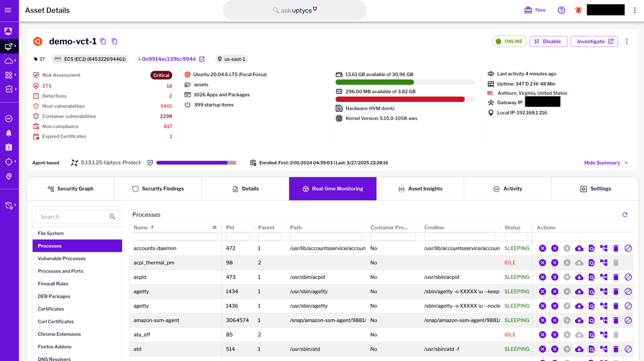This screenshot has height=361, width=644.
Task: Refresh the Processes table
Action: [x=625, y=215]
